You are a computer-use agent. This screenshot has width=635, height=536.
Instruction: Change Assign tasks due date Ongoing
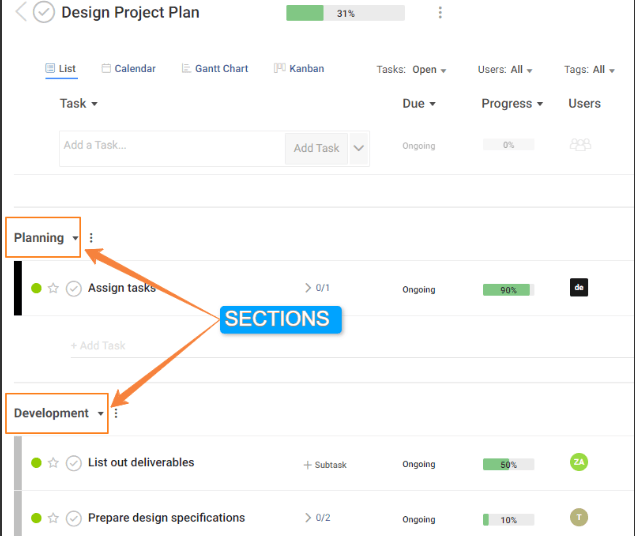[419, 290]
